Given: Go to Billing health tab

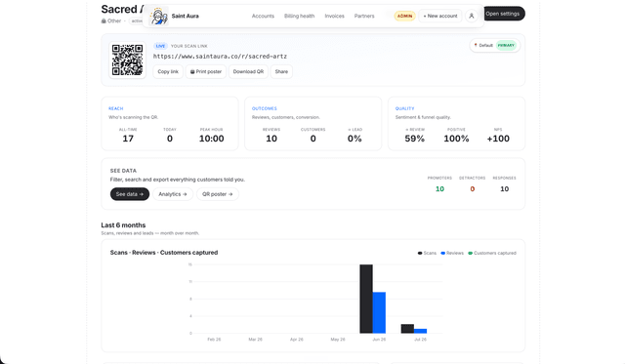Looking at the screenshot, I should [300, 16].
